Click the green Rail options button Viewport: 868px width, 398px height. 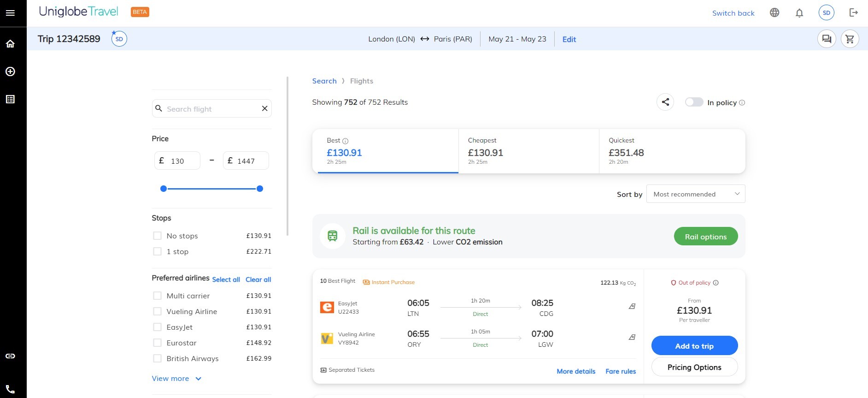tap(705, 237)
